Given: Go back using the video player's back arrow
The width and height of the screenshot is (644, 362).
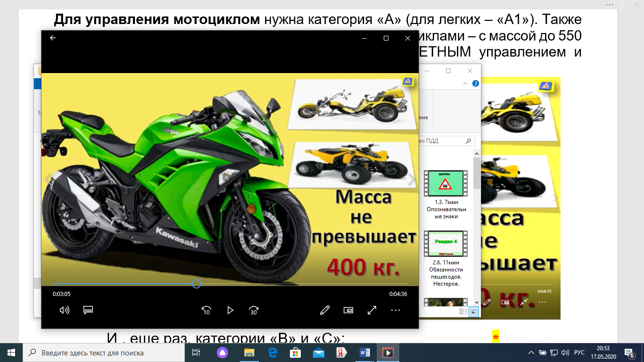Looking at the screenshot, I should click(x=53, y=38).
